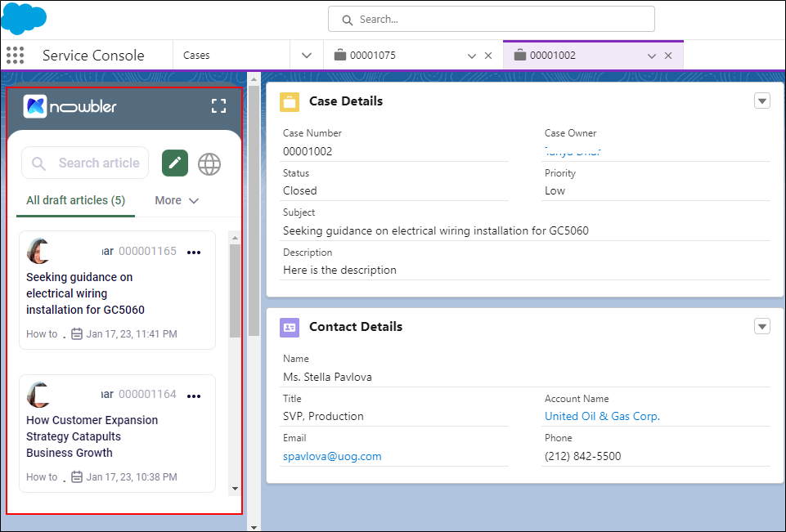Open the Cases navigation dropdown chevron

pyautogui.click(x=307, y=56)
